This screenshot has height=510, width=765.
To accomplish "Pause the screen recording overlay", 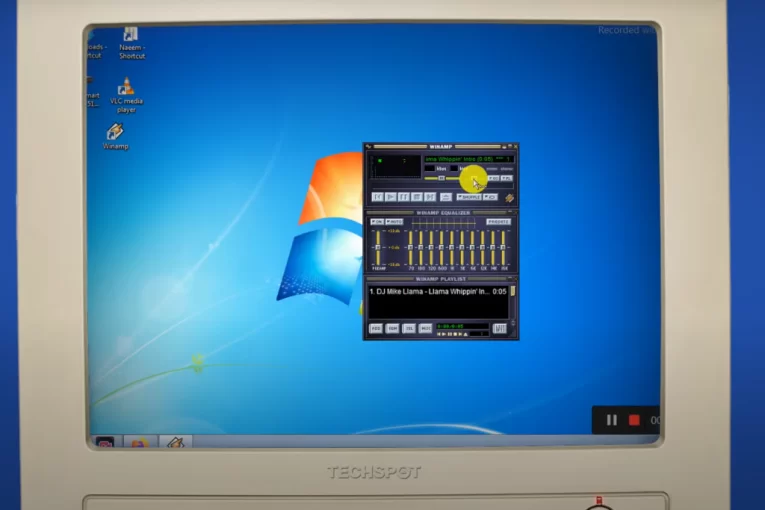I will point(612,420).
